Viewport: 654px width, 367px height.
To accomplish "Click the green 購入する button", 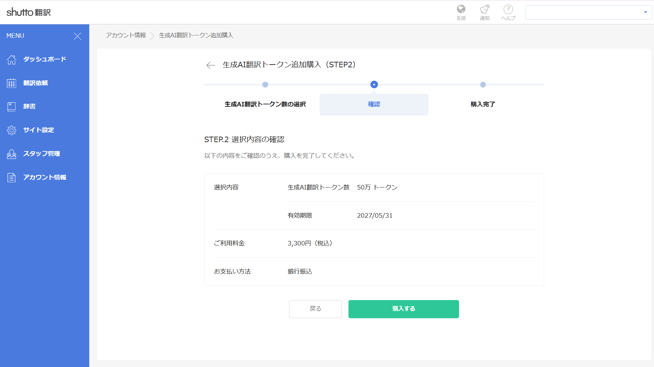I will pos(403,309).
